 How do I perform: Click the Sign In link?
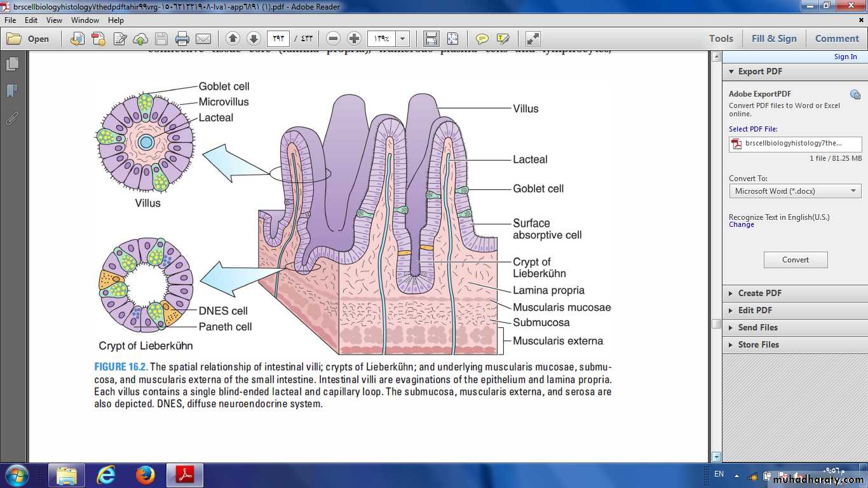[845, 57]
